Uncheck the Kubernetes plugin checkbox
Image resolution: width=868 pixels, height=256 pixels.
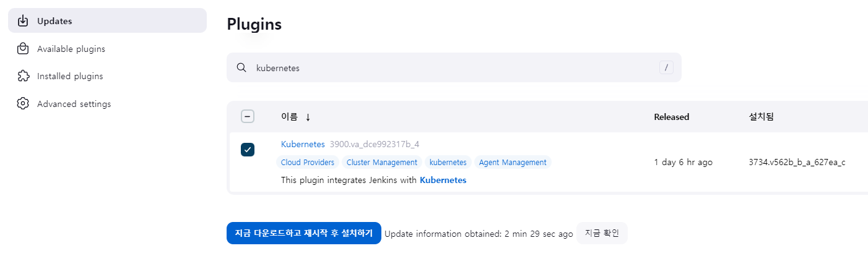(248, 150)
